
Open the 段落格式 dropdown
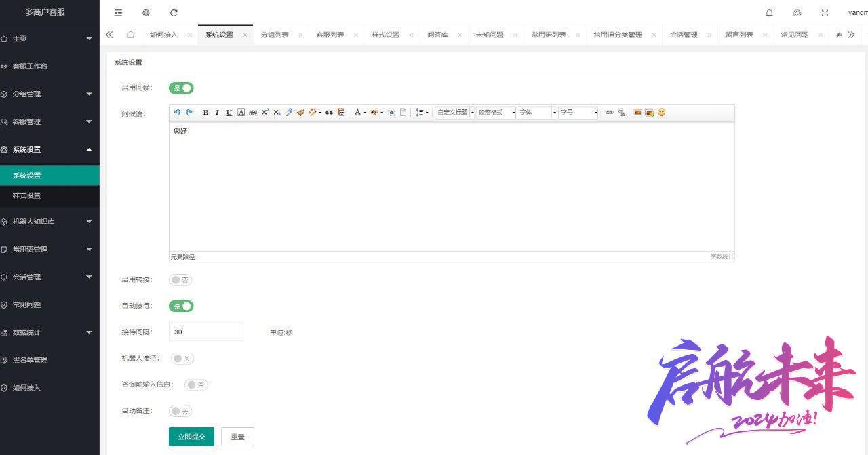496,113
